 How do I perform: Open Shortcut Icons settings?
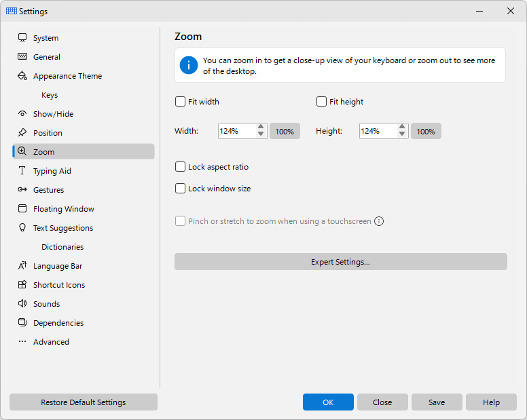[84, 285]
